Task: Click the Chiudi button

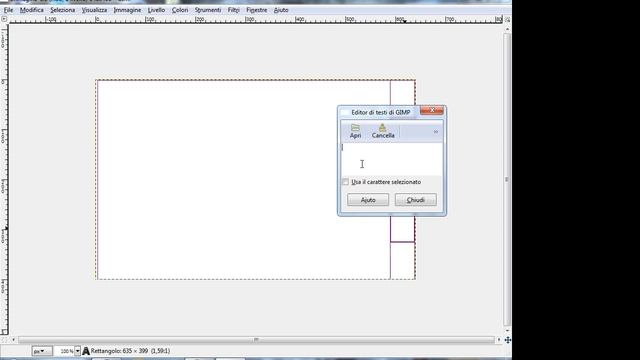Action: (416, 200)
